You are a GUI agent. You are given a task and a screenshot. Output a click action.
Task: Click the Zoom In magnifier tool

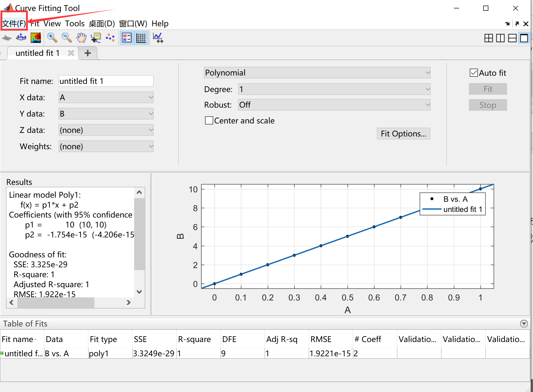pos(52,38)
